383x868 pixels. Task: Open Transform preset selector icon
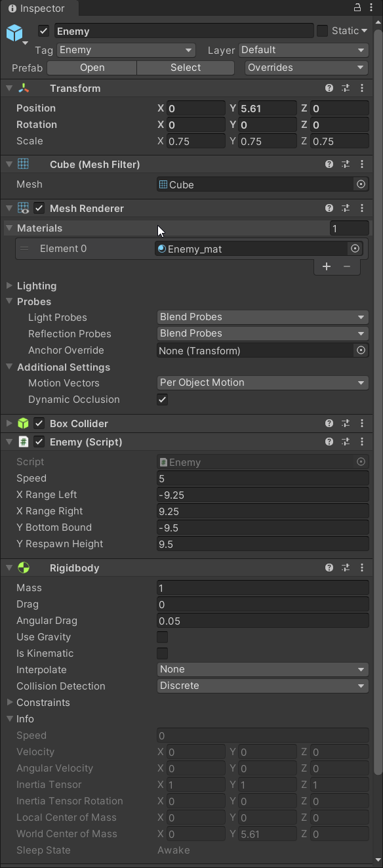[x=346, y=89]
